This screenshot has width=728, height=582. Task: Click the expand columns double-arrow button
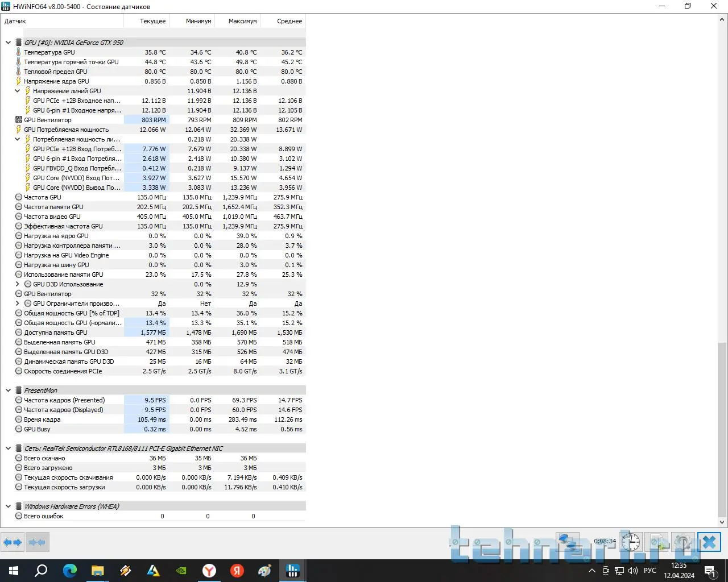[13, 542]
